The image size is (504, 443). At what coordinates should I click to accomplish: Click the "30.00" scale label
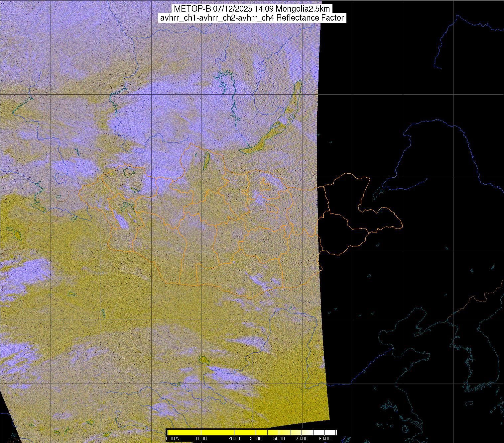[x=255, y=439]
